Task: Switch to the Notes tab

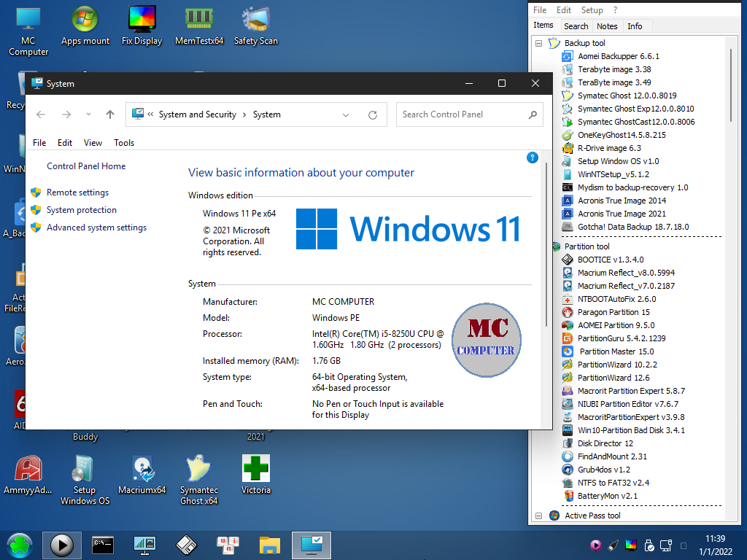Action: (607, 26)
